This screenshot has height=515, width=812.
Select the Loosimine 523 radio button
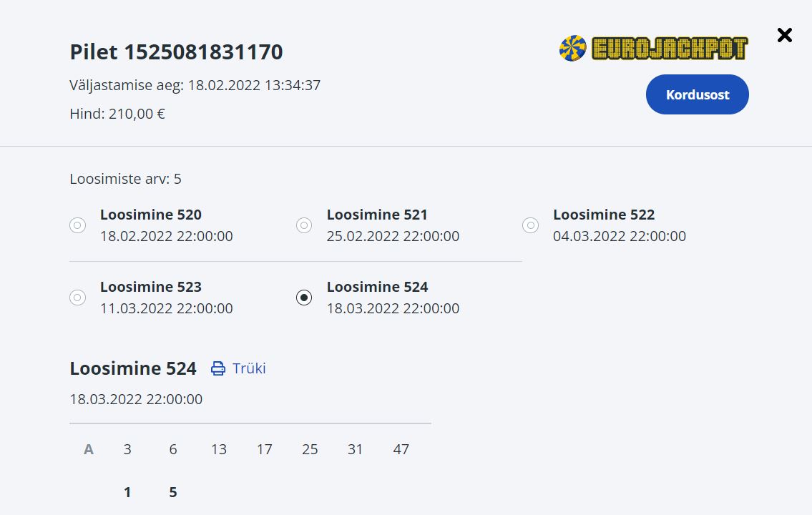pos(77,298)
